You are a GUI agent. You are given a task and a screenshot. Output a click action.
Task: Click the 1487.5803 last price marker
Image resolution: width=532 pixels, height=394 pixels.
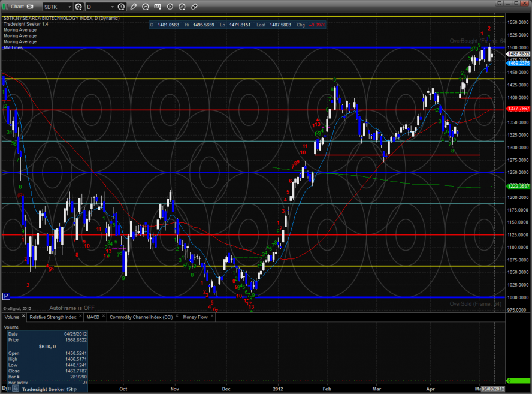coord(518,53)
